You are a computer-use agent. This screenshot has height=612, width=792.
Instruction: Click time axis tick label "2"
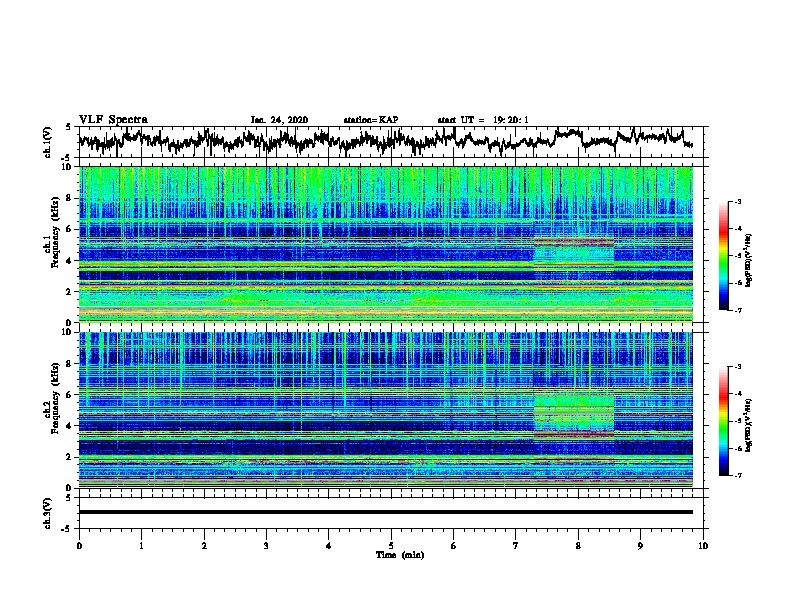(x=204, y=546)
